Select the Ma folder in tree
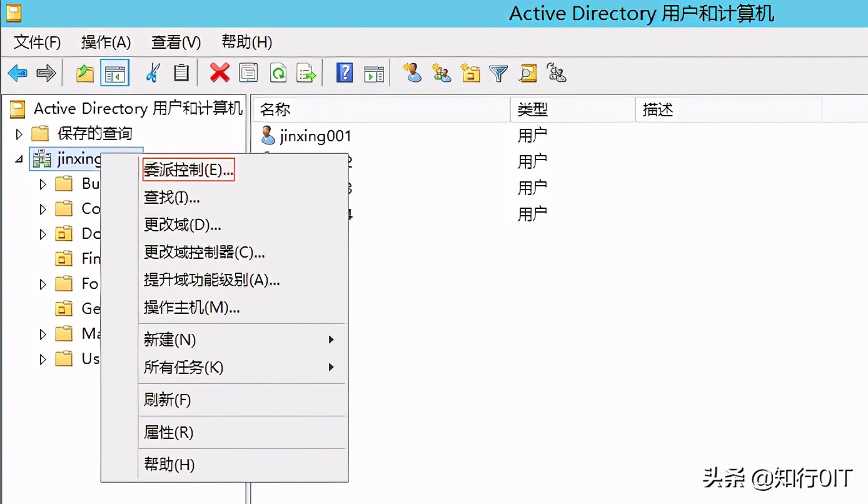 click(x=91, y=333)
